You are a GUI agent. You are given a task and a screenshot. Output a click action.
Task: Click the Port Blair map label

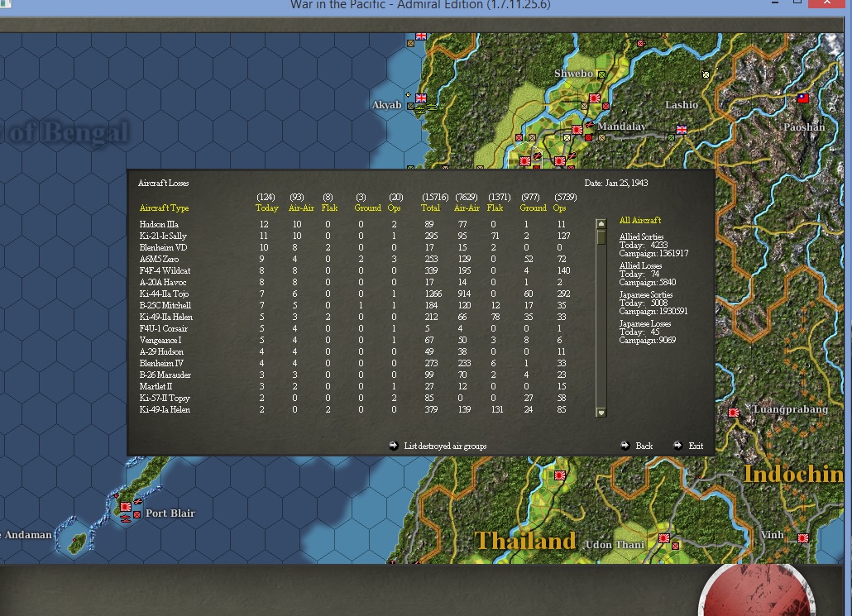[170, 513]
